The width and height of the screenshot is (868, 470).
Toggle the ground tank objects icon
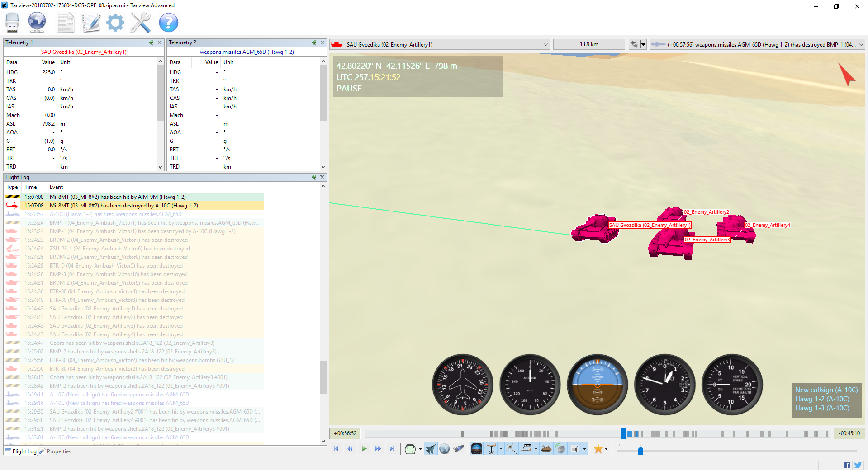(546, 449)
